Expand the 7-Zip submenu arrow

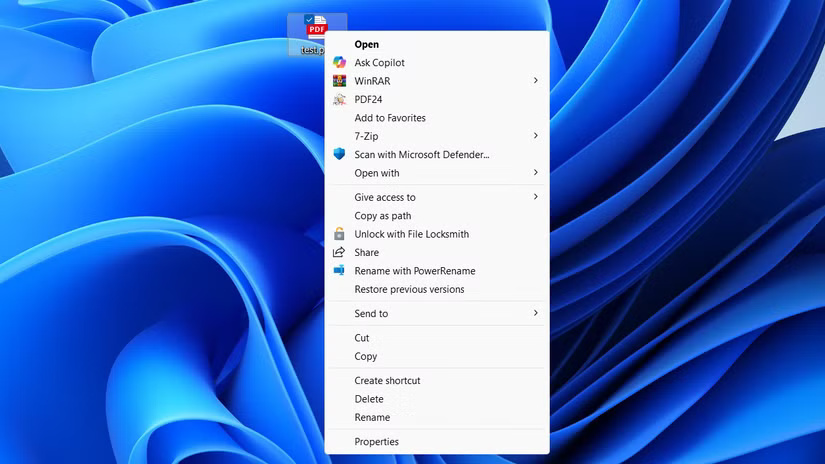[535, 136]
